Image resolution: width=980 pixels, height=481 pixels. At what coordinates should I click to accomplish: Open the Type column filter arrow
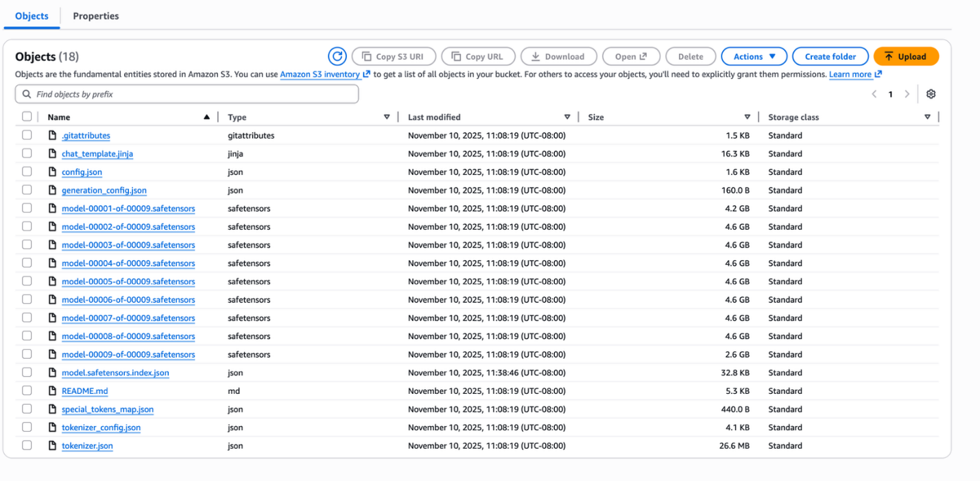[x=387, y=117]
